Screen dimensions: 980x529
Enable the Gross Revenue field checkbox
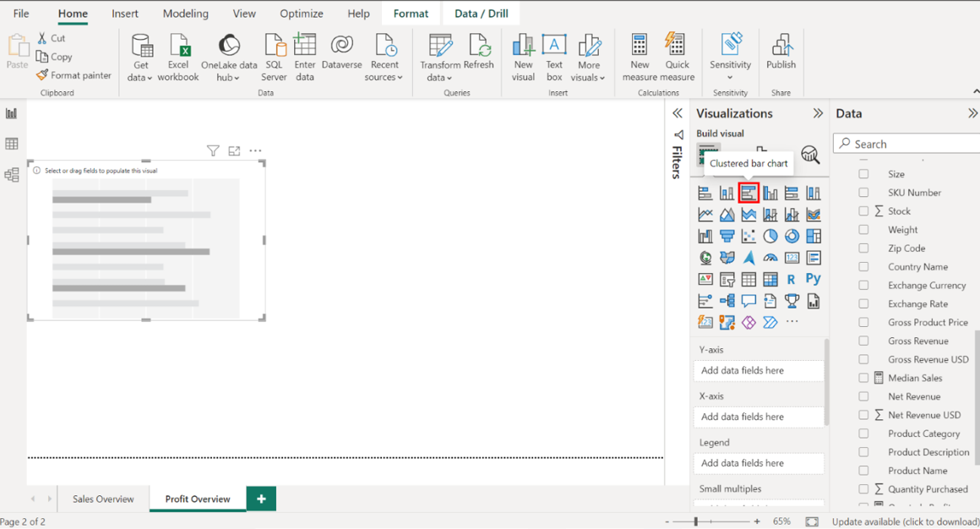[x=863, y=341]
